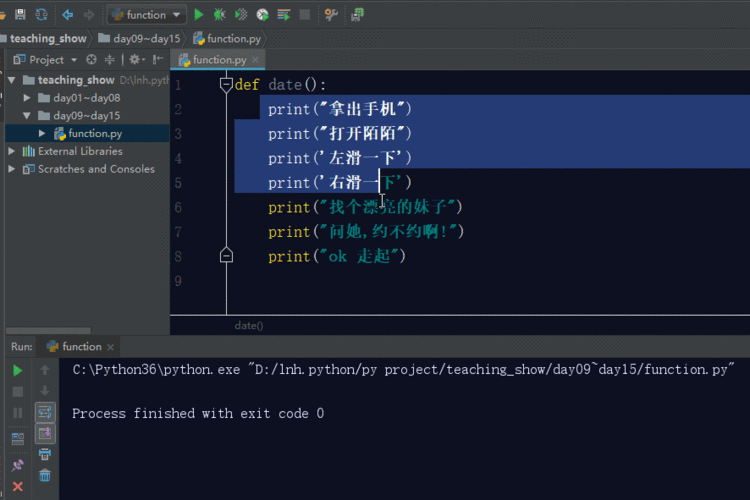Expand External Libraries in the project tree
Image resolution: width=750 pixels, height=500 pixels.
pos(12,151)
